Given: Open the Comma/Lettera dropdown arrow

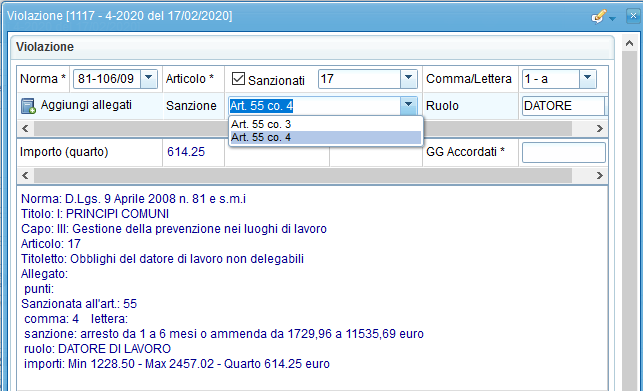Looking at the screenshot, I should pyautogui.click(x=588, y=78).
